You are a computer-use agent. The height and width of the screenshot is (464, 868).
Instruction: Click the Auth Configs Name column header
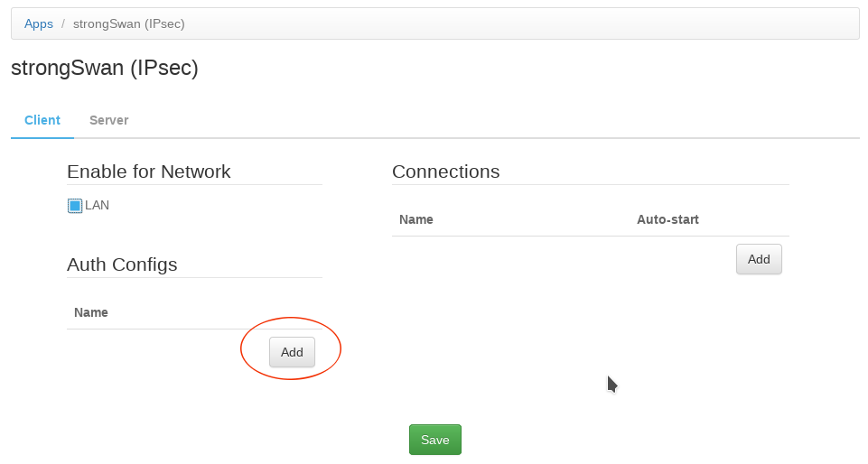[91, 312]
